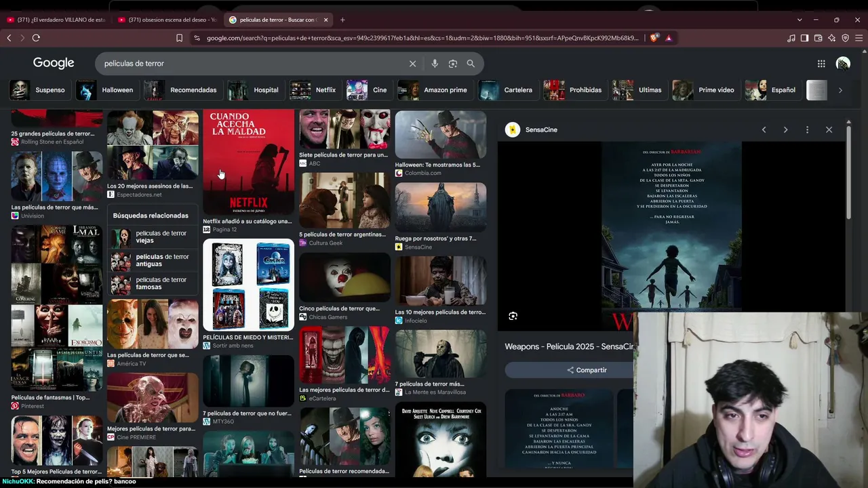Open the Leo AI sparkle icon
This screenshot has width=868, height=488.
click(831, 38)
